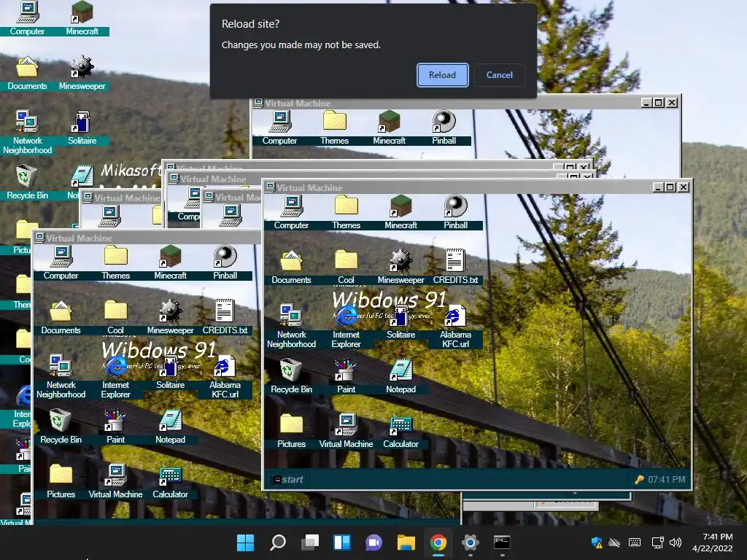Open Pinball in front Virtual Machine window
Screen dimensions: 747x560
tap(455, 212)
